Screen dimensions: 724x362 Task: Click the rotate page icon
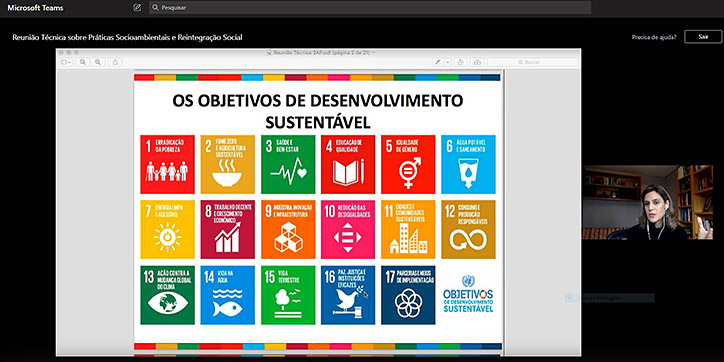460,62
